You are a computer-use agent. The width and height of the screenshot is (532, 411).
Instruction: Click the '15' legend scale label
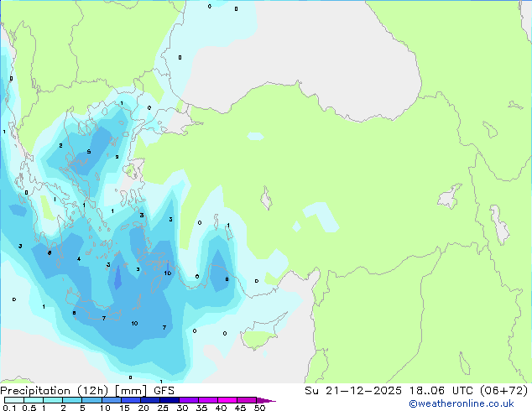point(124,408)
